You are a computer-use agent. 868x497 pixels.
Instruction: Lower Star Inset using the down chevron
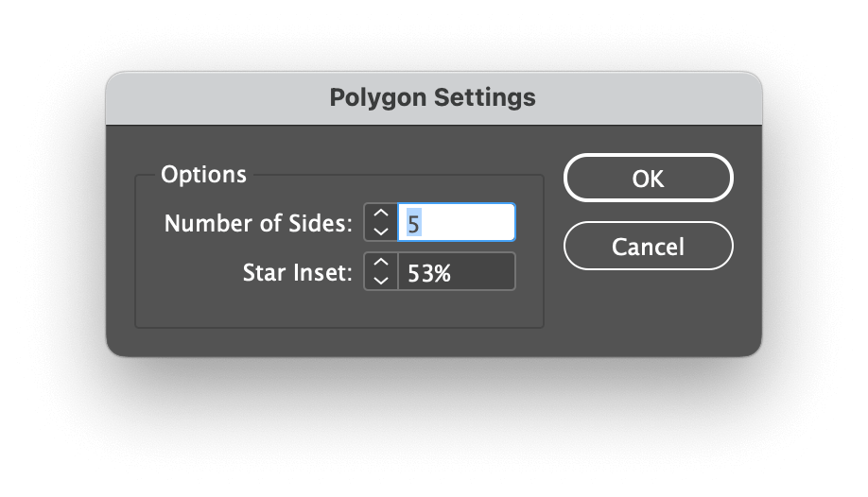click(381, 281)
